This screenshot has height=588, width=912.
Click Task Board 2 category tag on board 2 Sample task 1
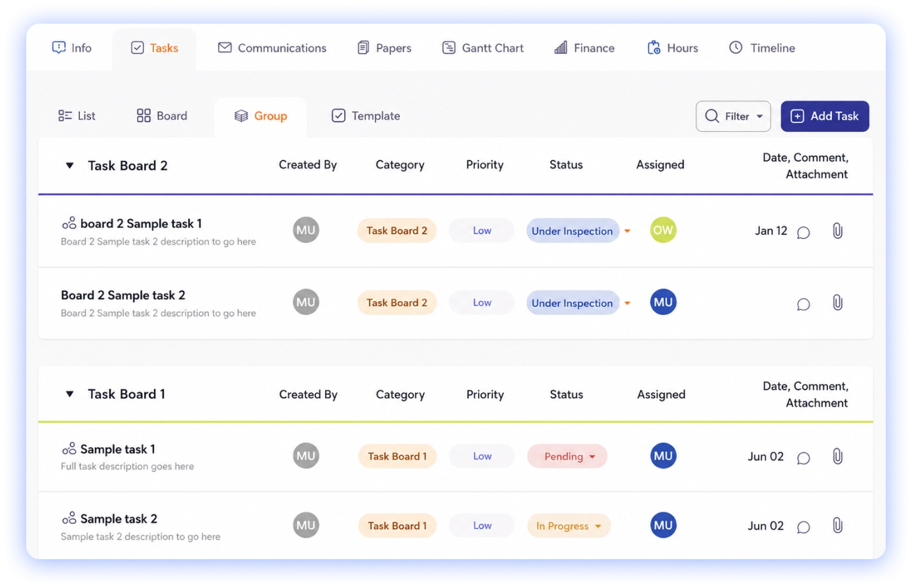click(397, 230)
